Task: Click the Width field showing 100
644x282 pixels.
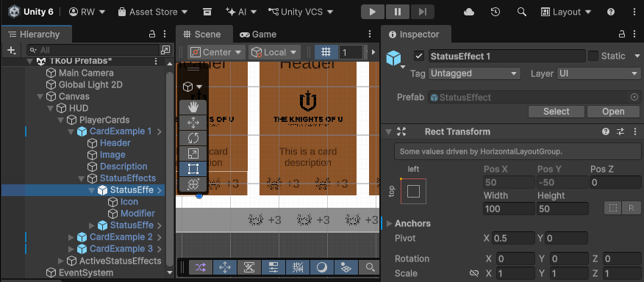Action: click(509, 209)
